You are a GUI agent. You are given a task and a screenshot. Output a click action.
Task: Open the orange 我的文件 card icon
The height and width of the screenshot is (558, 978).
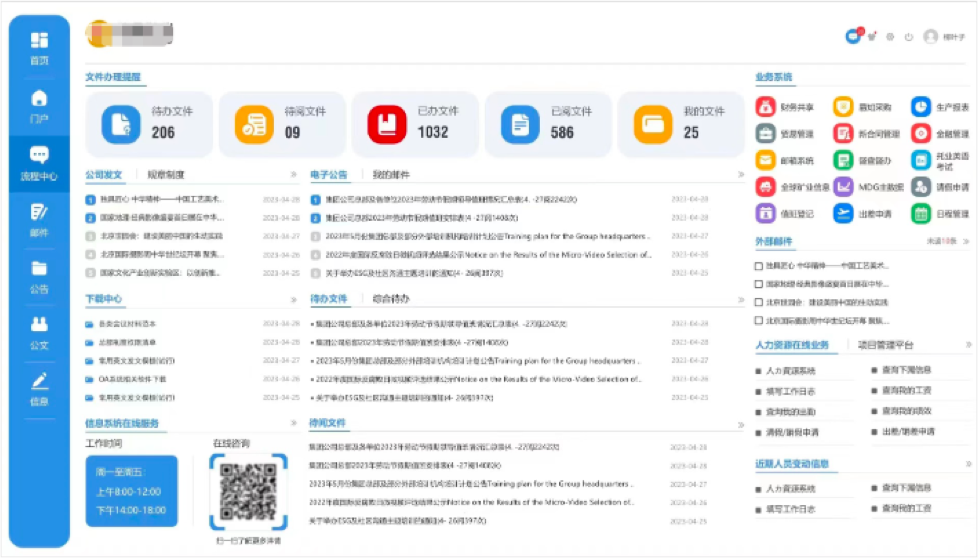(x=653, y=124)
